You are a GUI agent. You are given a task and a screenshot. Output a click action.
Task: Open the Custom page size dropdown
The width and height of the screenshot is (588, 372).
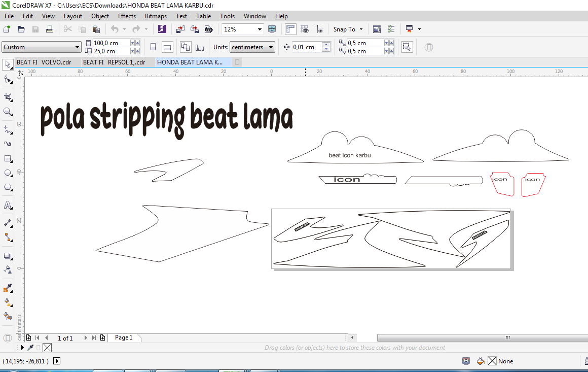click(x=77, y=47)
